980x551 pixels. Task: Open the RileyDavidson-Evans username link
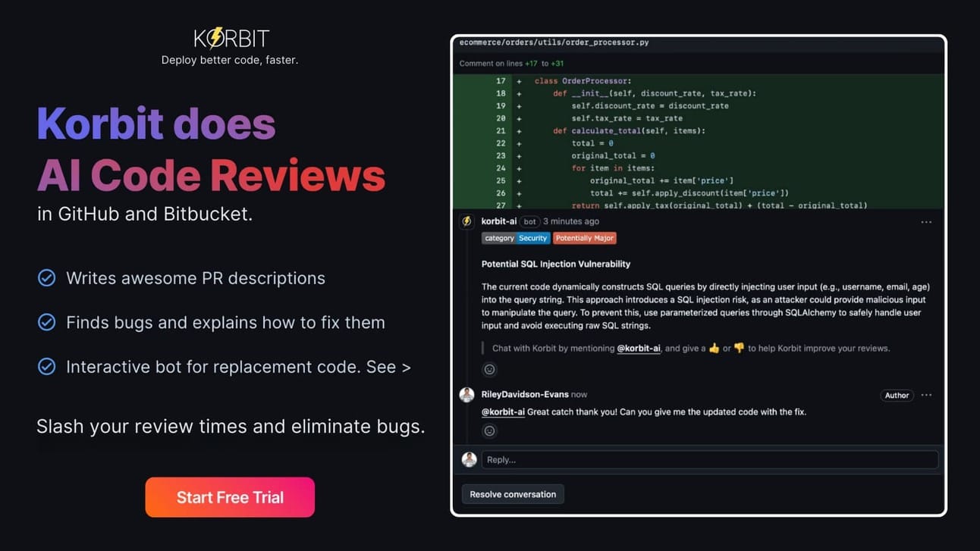pyautogui.click(x=525, y=394)
